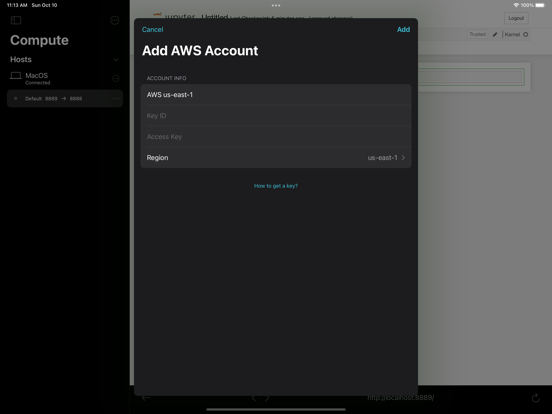Toggle the sidebar panel icon
The image size is (552, 414).
[x=16, y=20]
